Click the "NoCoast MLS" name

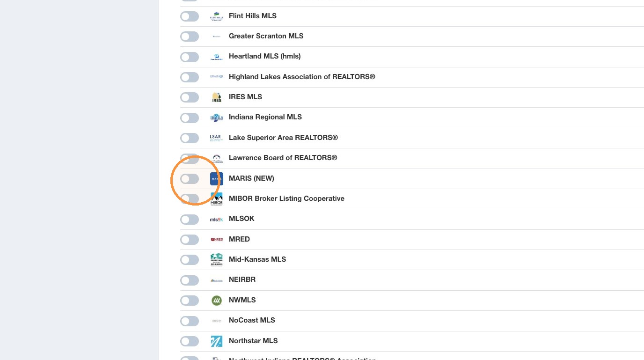(252, 320)
